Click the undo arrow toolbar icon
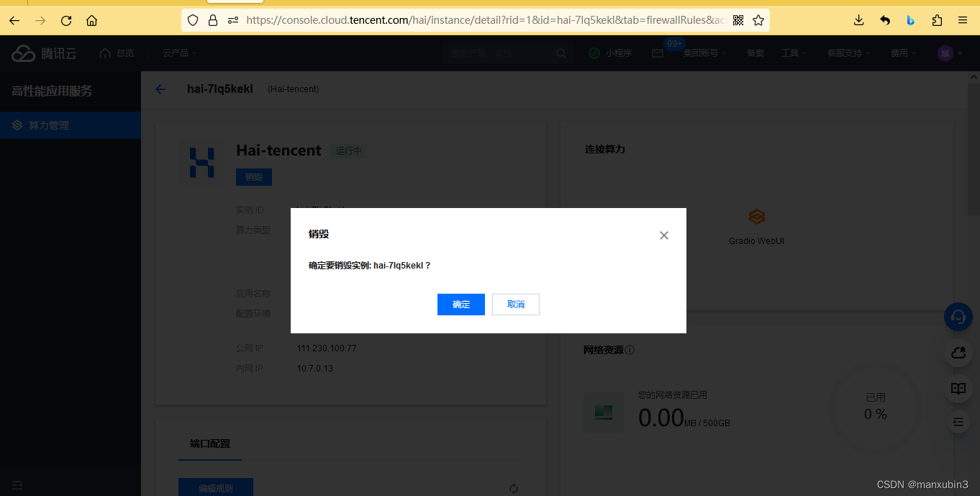Image resolution: width=980 pixels, height=496 pixels. [885, 21]
